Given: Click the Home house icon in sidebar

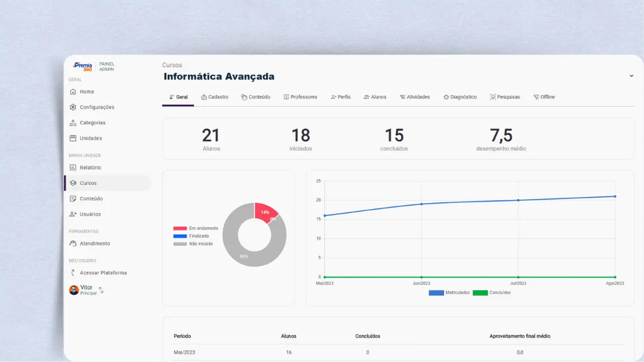Looking at the screenshot, I should pyautogui.click(x=73, y=92).
